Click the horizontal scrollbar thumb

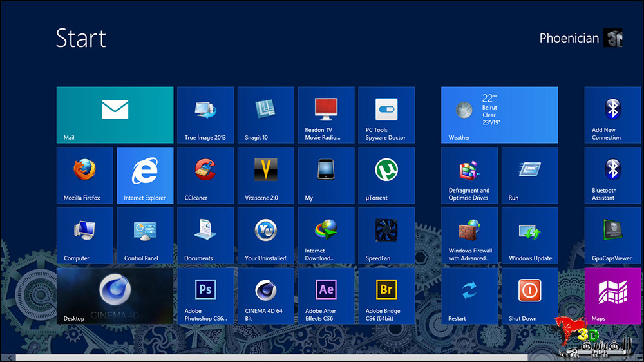pyautogui.click(x=272, y=358)
